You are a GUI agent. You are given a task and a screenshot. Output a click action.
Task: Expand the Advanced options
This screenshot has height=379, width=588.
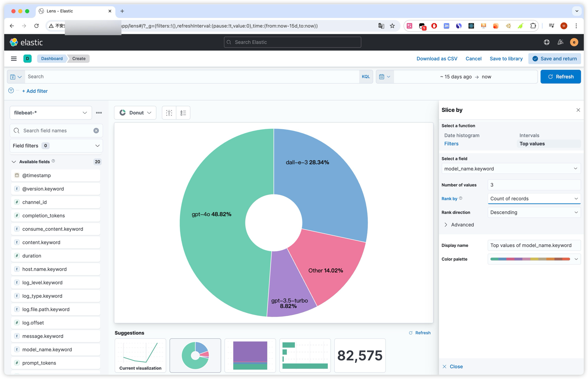459,225
